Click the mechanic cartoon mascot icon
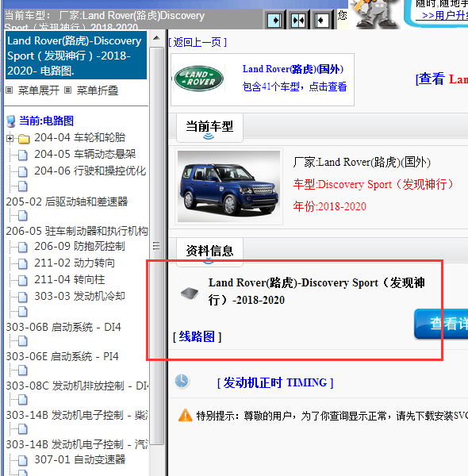This screenshot has width=468, height=476. pyautogui.click(x=374, y=13)
